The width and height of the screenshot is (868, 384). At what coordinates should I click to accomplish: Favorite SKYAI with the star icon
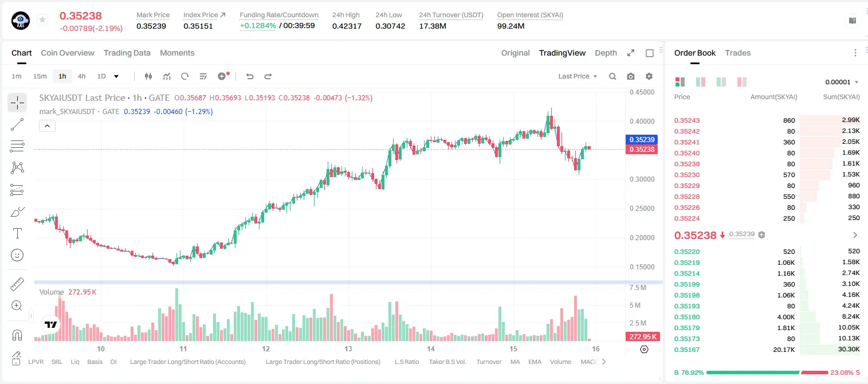click(x=42, y=20)
